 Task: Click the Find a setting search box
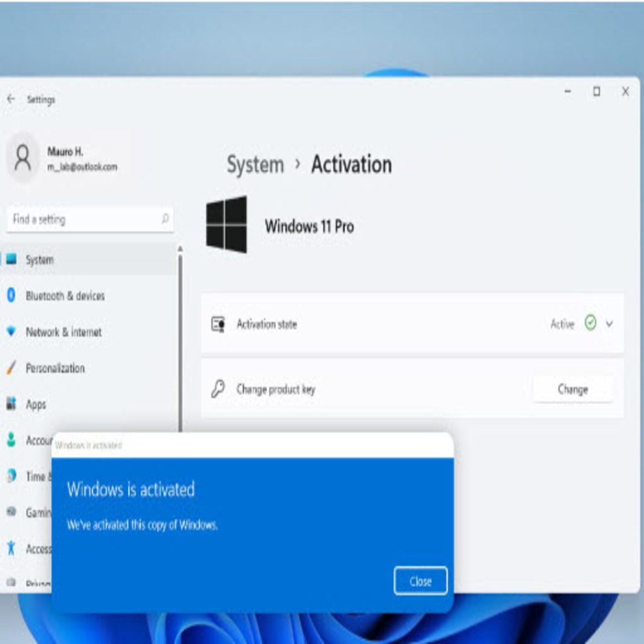[x=83, y=219]
